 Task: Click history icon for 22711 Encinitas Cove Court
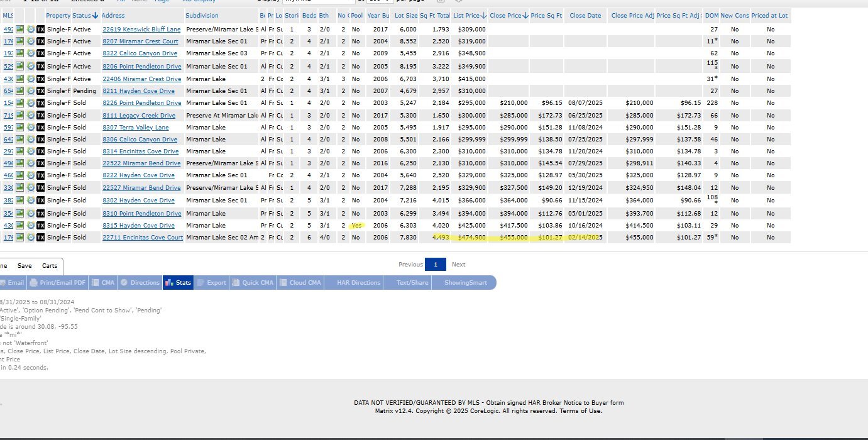30,238
